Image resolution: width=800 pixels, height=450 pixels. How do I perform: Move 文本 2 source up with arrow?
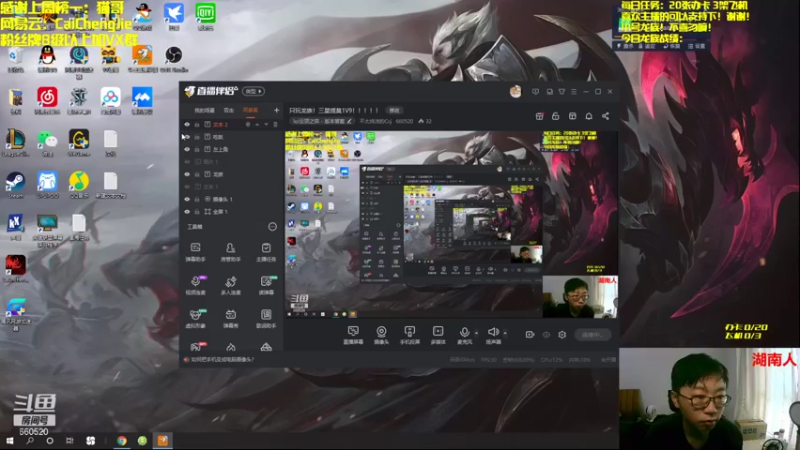click(257, 124)
